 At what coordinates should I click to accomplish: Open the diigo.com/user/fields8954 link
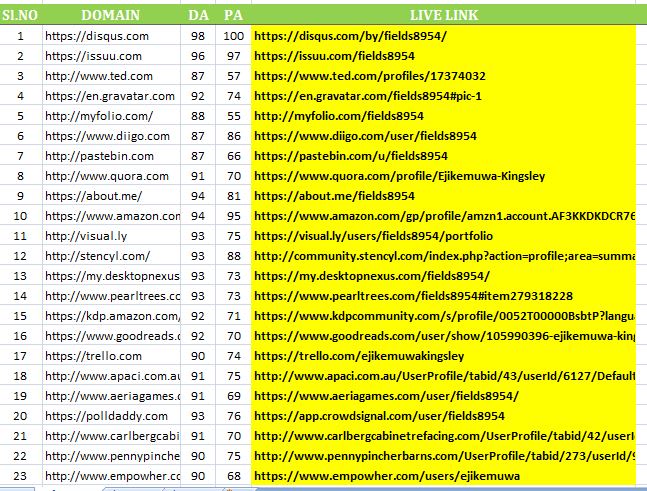[365, 136]
